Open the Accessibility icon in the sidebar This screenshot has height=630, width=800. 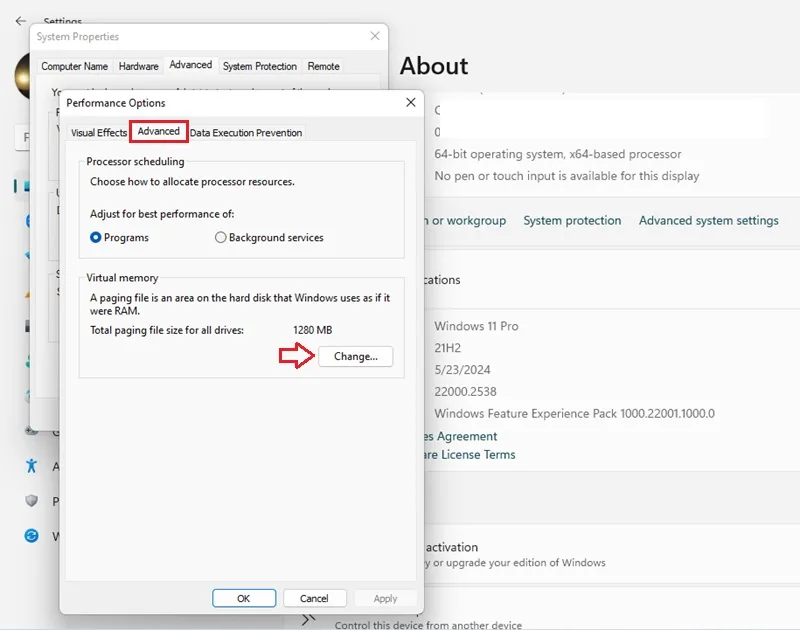pyautogui.click(x=32, y=466)
